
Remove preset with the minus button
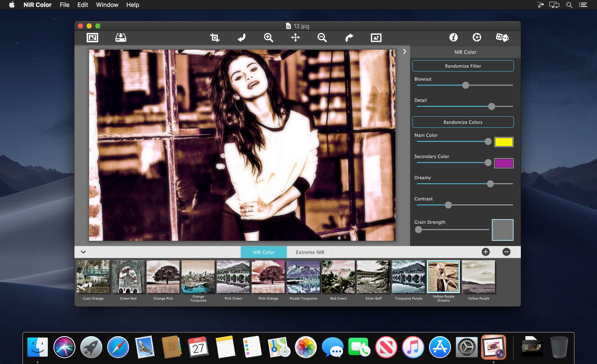(506, 252)
